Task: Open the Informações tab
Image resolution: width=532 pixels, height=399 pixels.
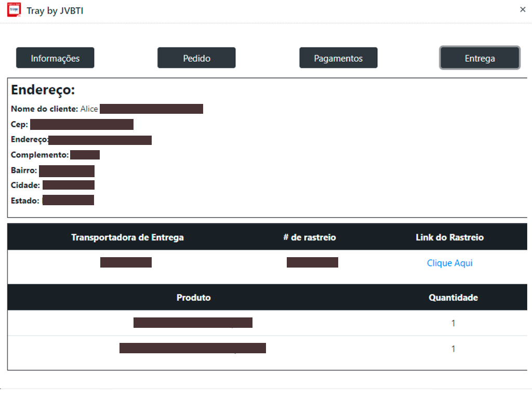Action: tap(55, 58)
